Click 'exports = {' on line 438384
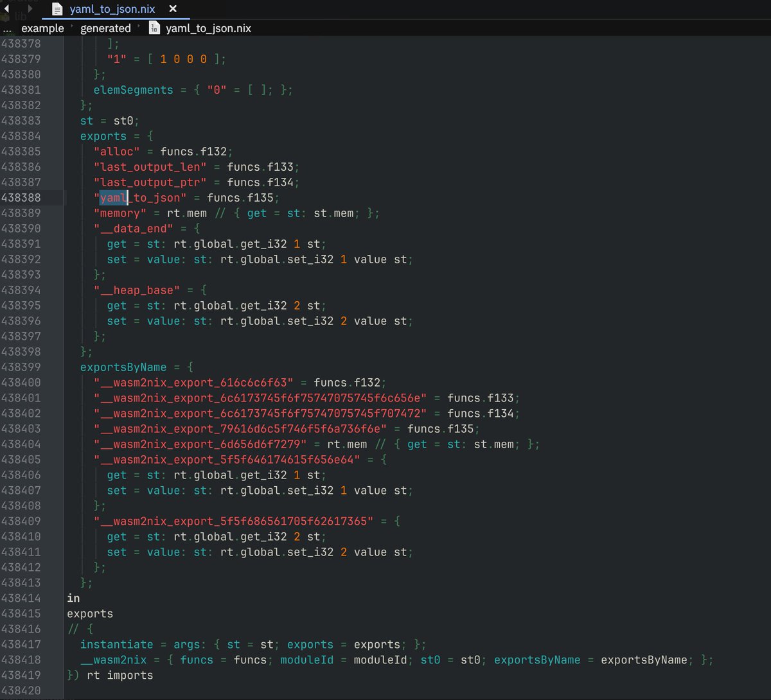 tap(117, 136)
